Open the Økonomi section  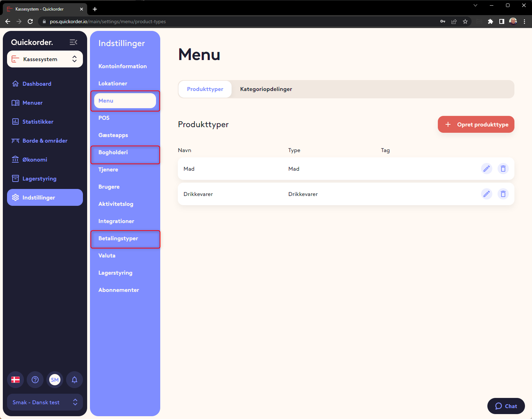(34, 159)
